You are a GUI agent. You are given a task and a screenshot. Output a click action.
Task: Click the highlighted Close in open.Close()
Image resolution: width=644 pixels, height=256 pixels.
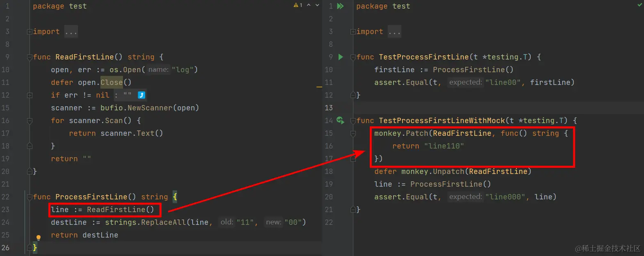(x=112, y=82)
